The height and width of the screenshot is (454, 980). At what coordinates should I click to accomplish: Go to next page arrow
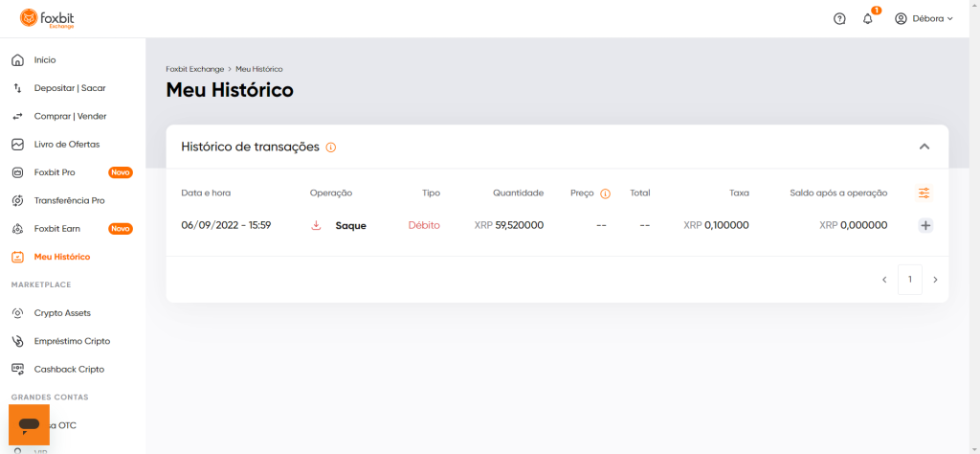tap(936, 280)
